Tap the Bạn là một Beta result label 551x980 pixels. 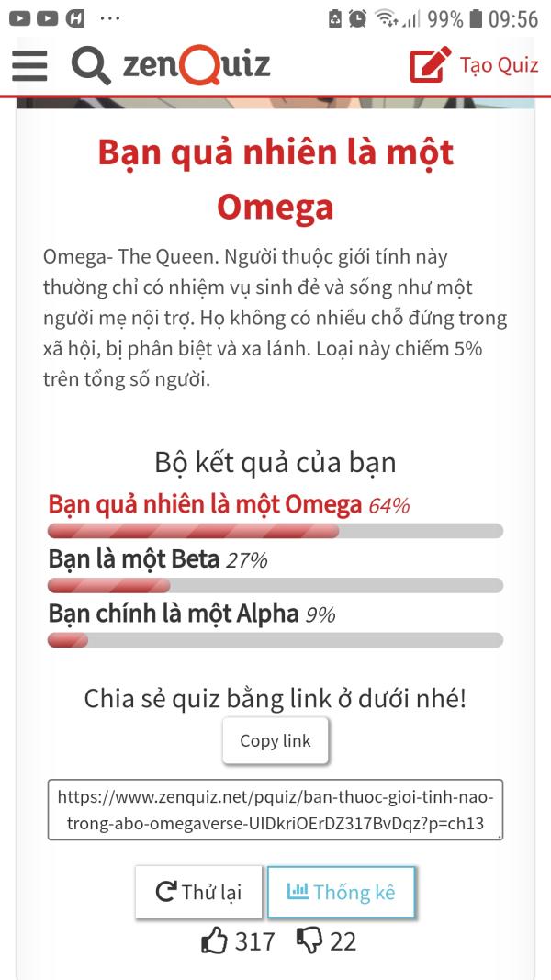(x=134, y=560)
